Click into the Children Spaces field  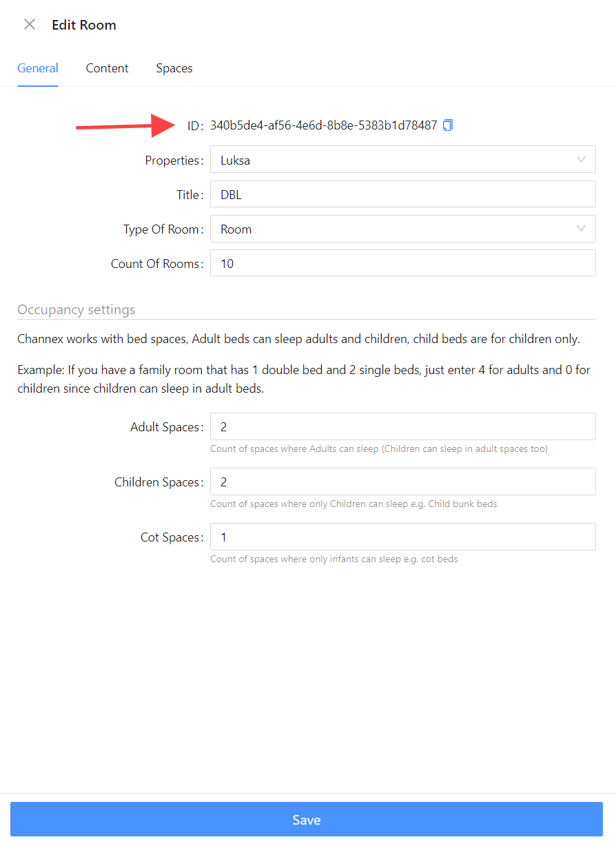402,482
